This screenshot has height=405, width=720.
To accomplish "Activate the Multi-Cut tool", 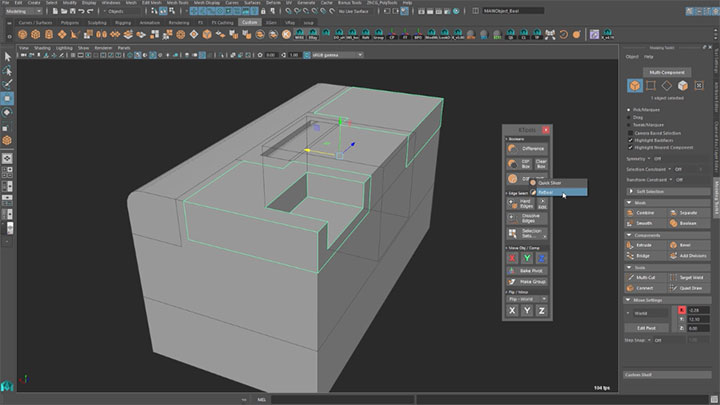I will [645, 277].
